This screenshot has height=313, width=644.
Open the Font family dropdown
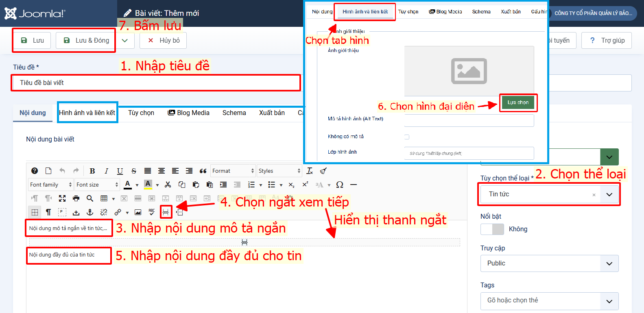click(x=50, y=185)
